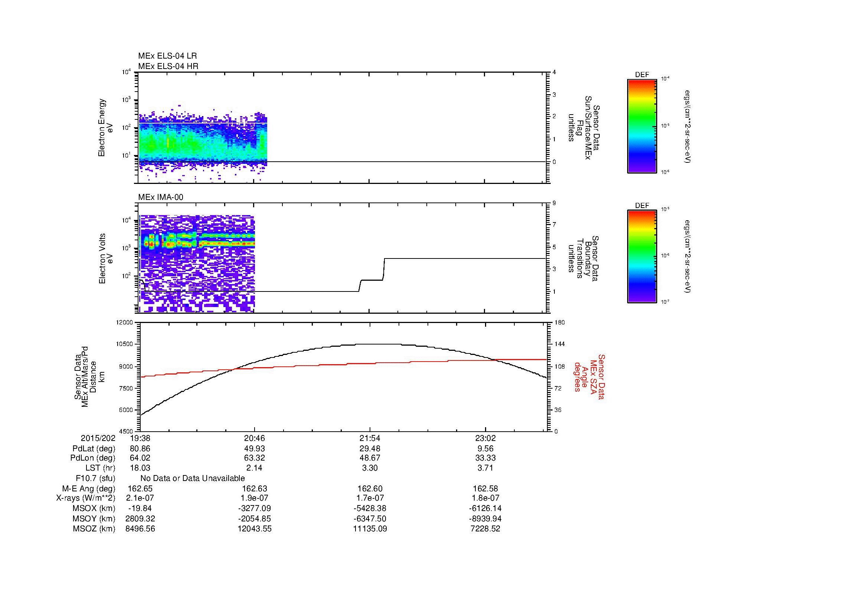Click the 'PdLat (deg)' row label
868x613 pixels.
[94, 449]
